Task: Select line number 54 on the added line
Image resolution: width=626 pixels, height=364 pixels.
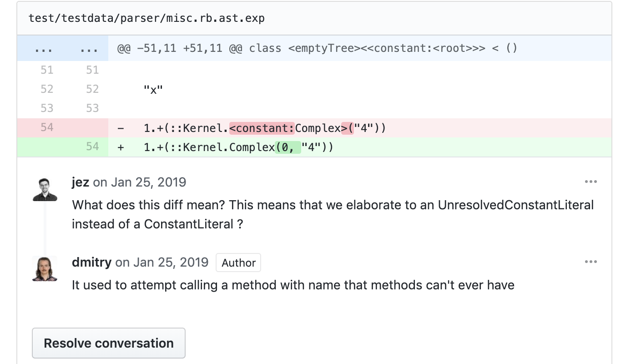Action: point(92,147)
